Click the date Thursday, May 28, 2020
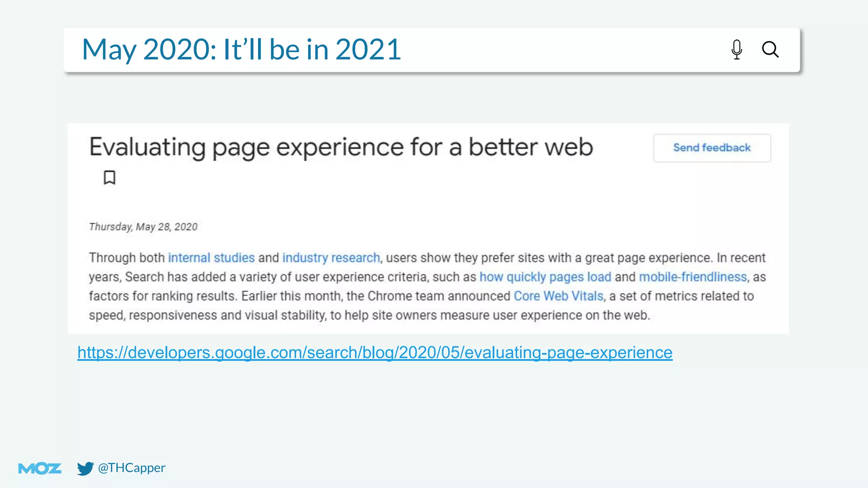Image resolution: width=868 pixels, height=488 pixels. tap(143, 227)
